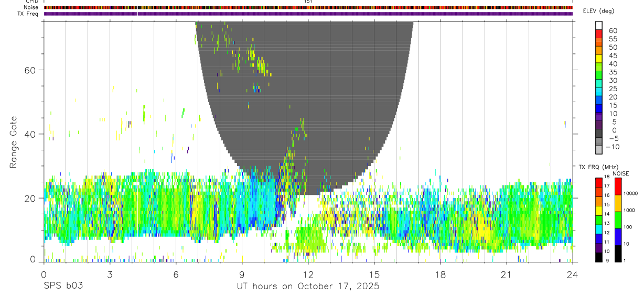Screen dimensions: 644x297
Task: Click the '20' tick label on Range Gate axis
Action: tap(30, 198)
